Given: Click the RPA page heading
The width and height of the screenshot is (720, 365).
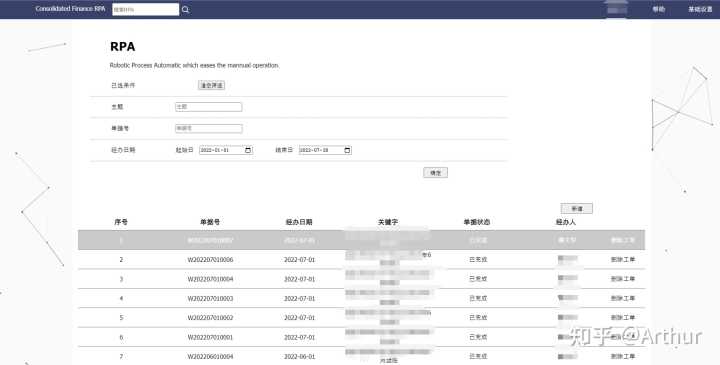Looking at the screenshot, I should pyautogui.click(x=123, y=47).
